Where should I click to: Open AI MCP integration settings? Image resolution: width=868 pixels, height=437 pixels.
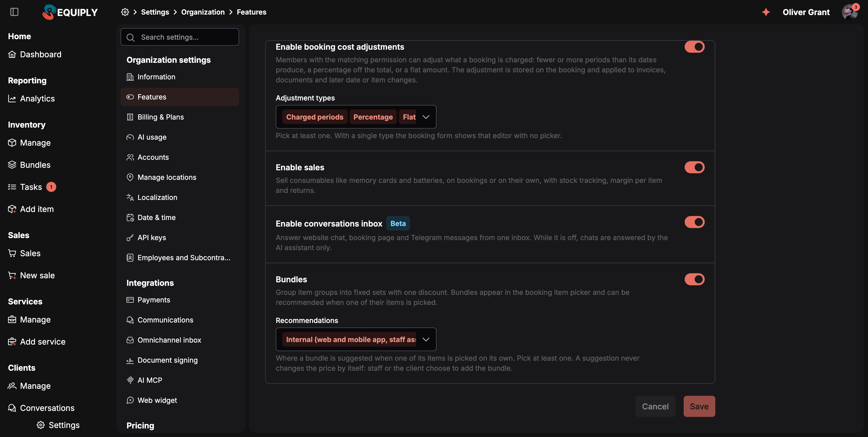[x=180, y=380]
